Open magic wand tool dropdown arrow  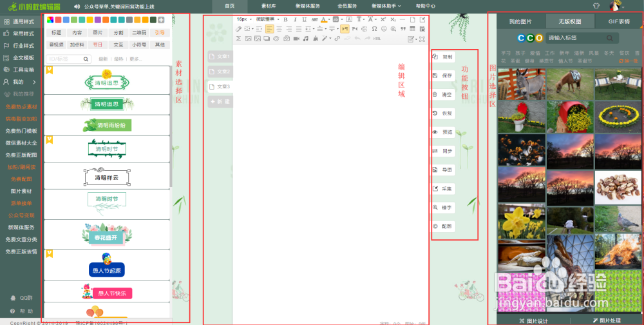tap(330, 39)
